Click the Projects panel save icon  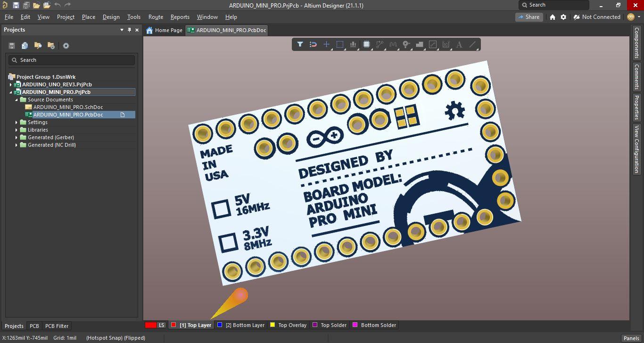coord(12,46)
